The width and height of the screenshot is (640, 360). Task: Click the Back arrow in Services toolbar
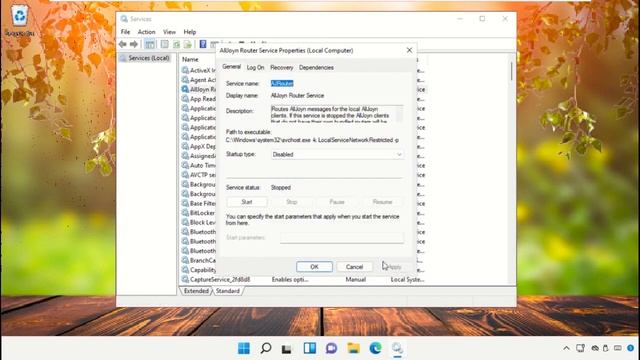(x=122, y=44)
